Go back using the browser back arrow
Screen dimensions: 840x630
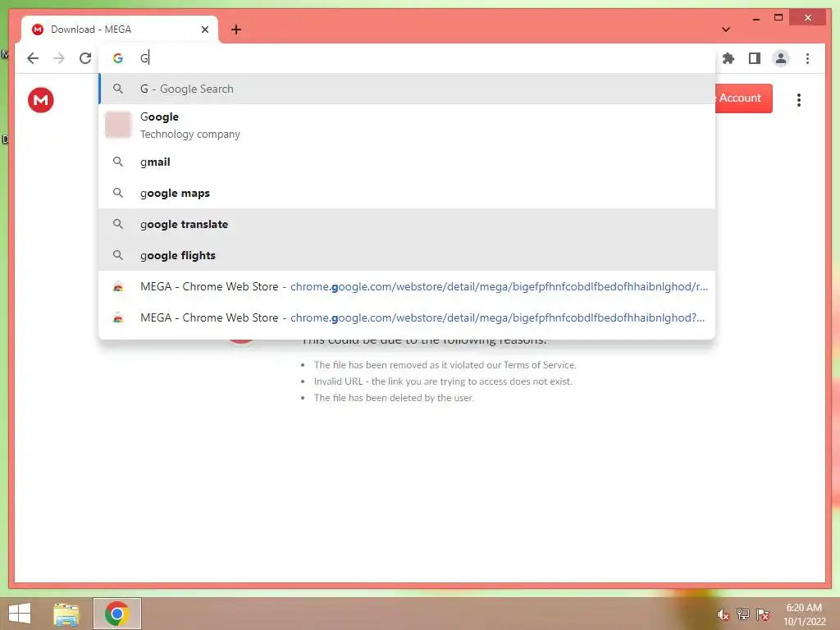(x=33, y=58)
